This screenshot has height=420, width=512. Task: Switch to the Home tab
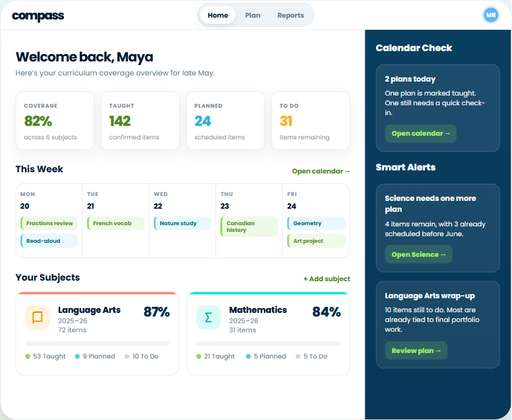[218, 15]
